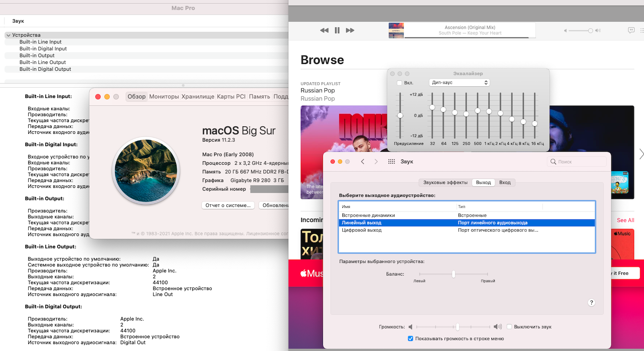Screen dimensions: 644x351
Task: Click the loud volume speaker icon in Music
Action: (598, 30)
